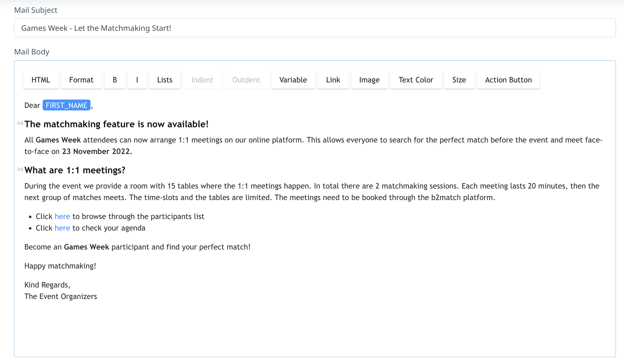Click 'The matchmaking feature is now available!' heading
The image size is (624, 364).
116,124
